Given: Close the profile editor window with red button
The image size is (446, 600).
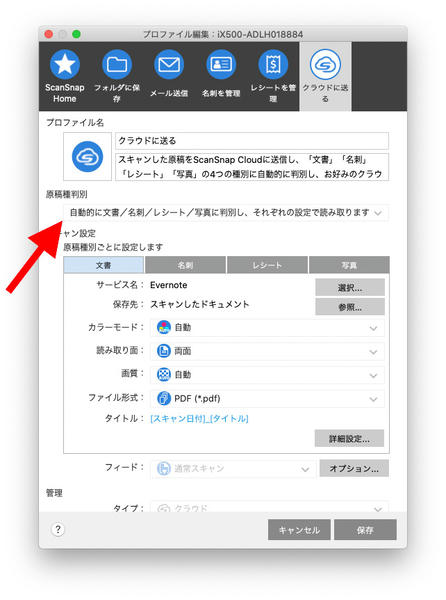Looking at the screenshot, I should 49,34.
